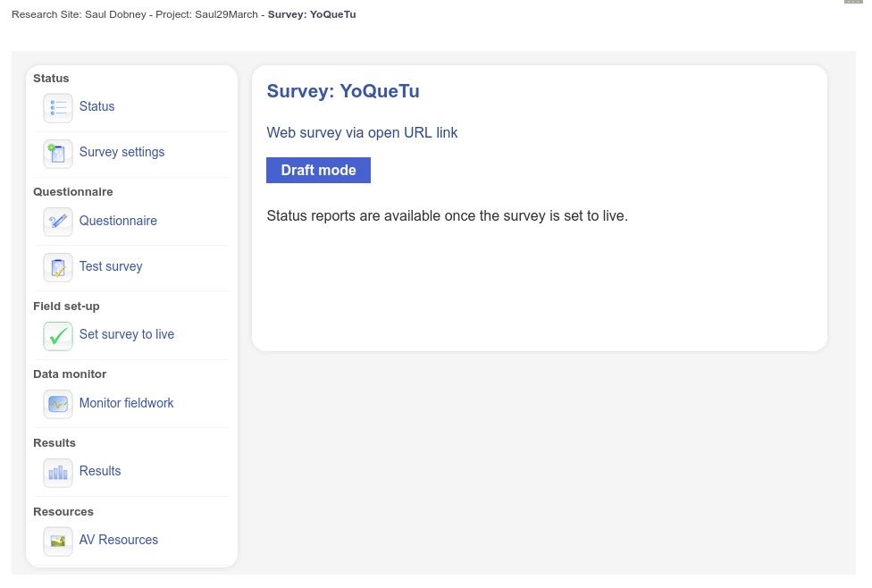Open Status link in sidebar
The image size is (872, 588).
[96, 106]
